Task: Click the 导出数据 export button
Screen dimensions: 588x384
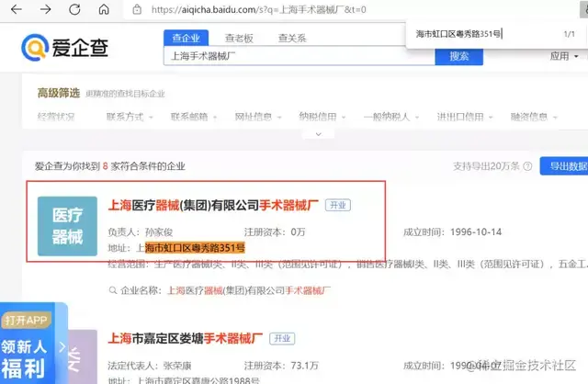Action: (565, 166)
